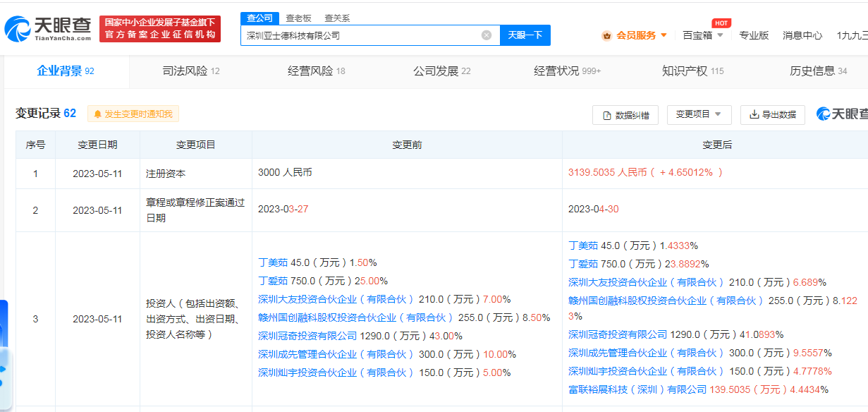Click 发生变更时通知我 button

pos(134,114)
